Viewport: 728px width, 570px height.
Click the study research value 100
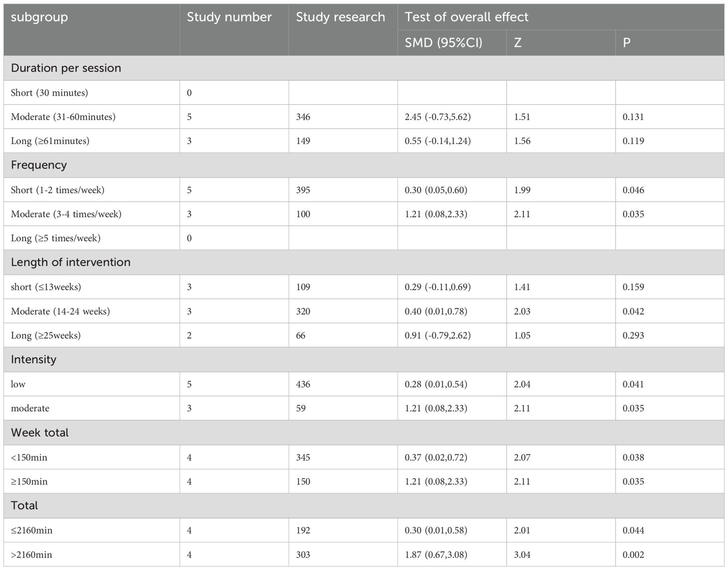(303, 214)
